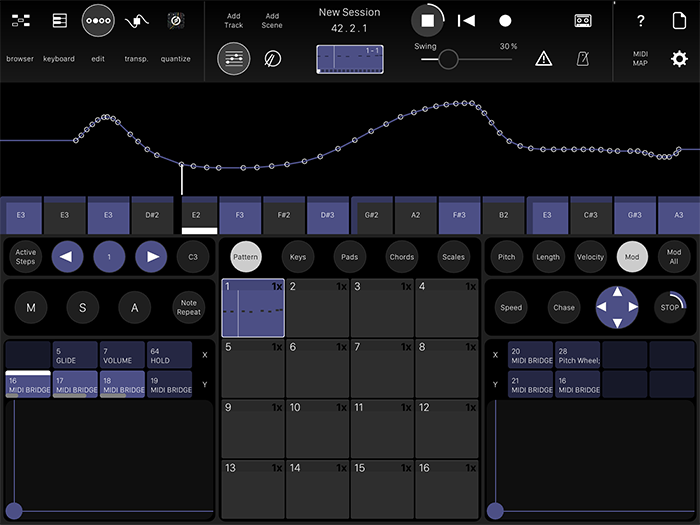Show the keyboard view icon
Viewport: 700px width, 525px height.
(59, 21)
